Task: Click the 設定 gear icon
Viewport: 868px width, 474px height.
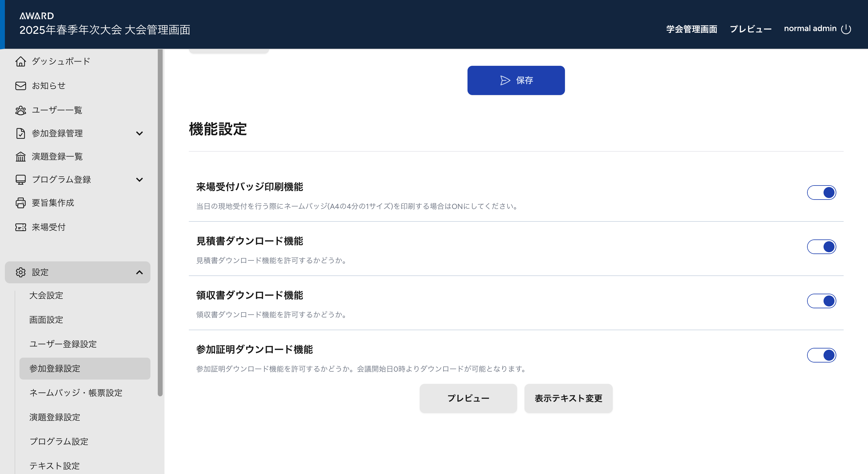Action: 20,272
